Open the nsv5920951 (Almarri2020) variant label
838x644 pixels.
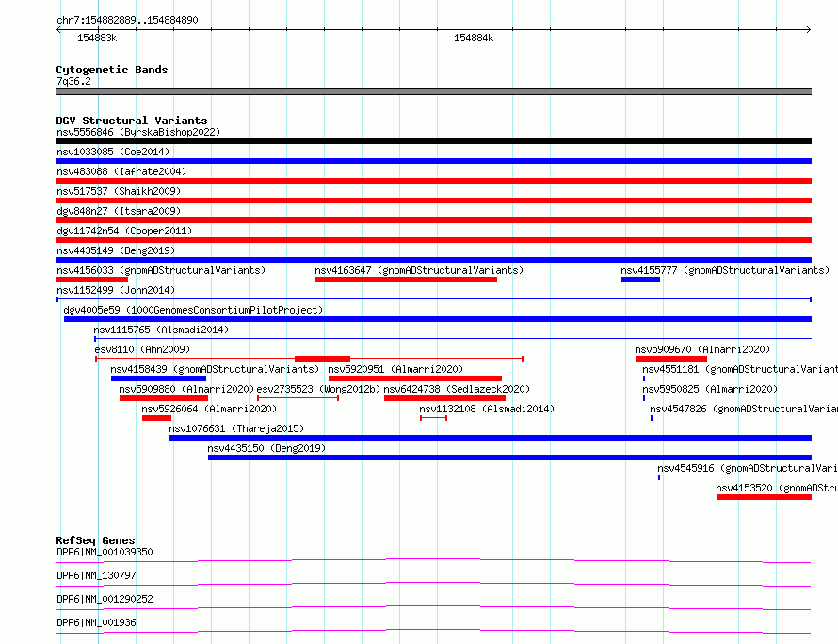pos(395,369)
